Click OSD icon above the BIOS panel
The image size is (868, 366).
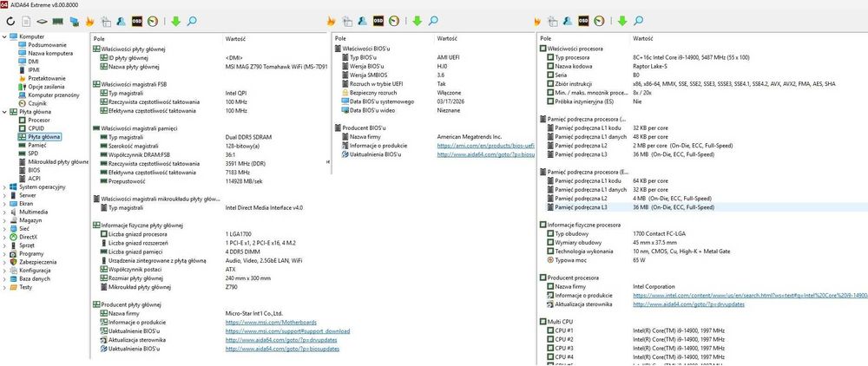pyautogui.click(x=378, y=21)
